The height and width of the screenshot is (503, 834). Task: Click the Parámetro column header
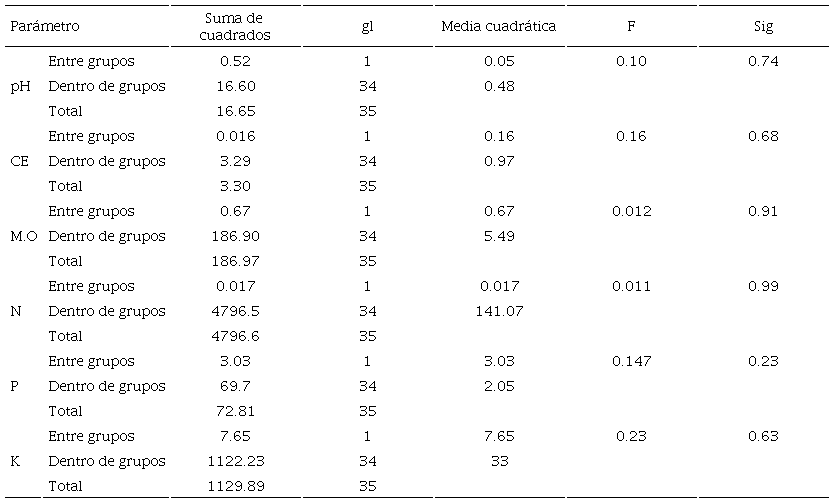click(45, 26)
